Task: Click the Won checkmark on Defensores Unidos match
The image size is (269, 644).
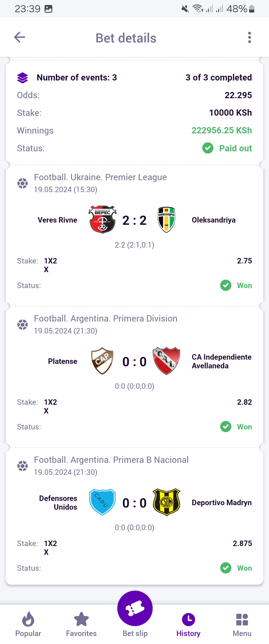Action: [x=226, y=568]
